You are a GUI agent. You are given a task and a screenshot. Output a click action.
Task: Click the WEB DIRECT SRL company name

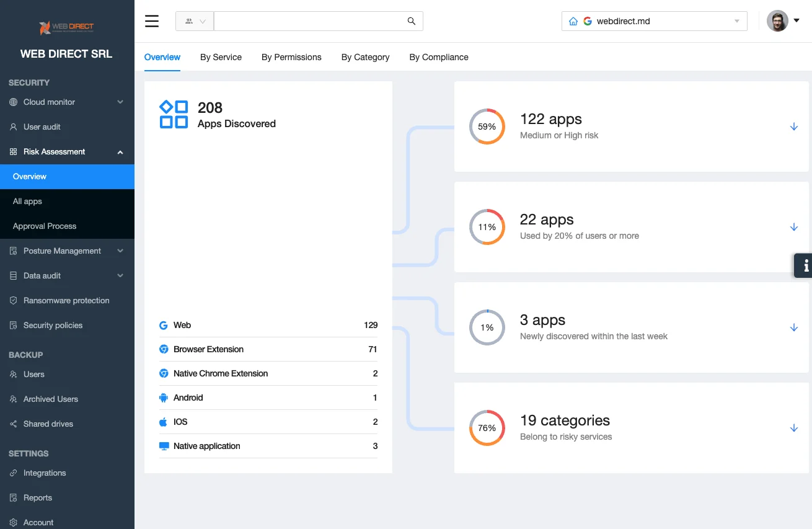[x=66, y=54]
